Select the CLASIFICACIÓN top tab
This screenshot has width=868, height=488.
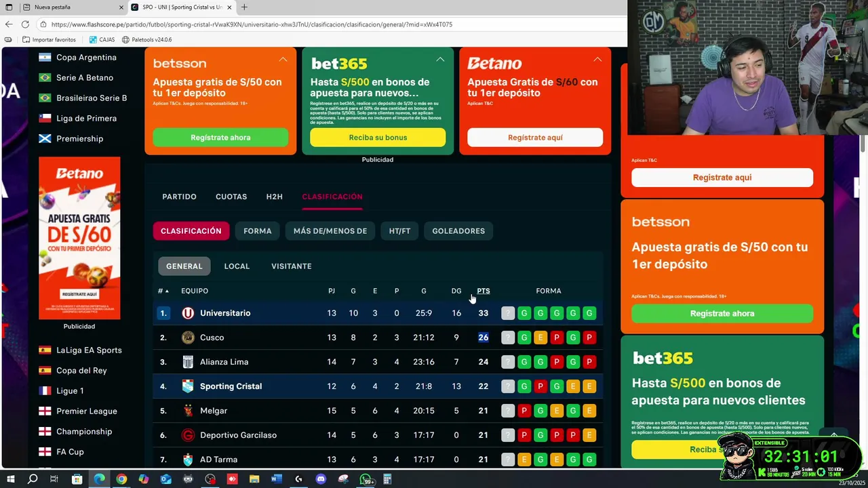332,197
